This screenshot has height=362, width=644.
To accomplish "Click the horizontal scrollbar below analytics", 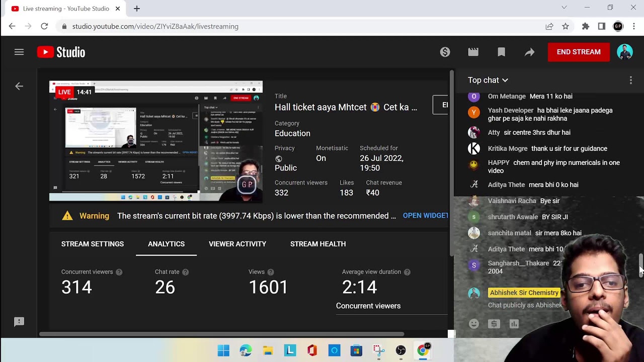I will tap(221, 334).
